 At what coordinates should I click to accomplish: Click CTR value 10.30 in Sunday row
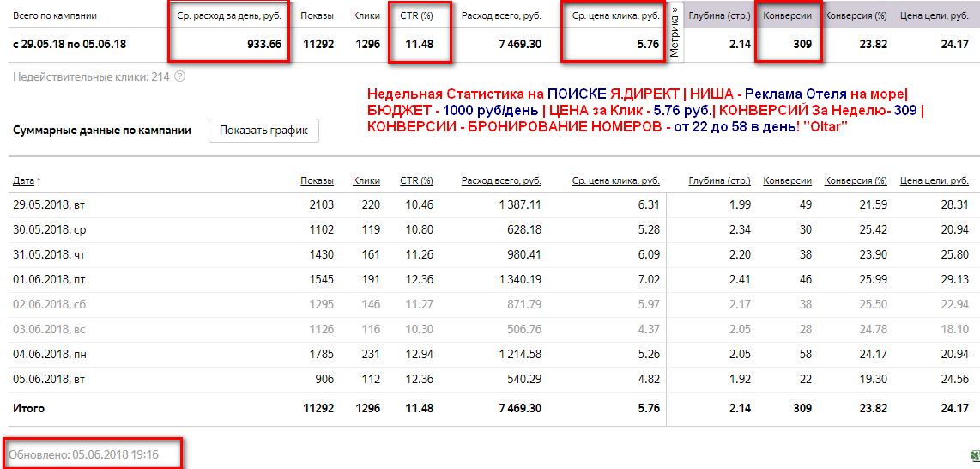(420, 330)
